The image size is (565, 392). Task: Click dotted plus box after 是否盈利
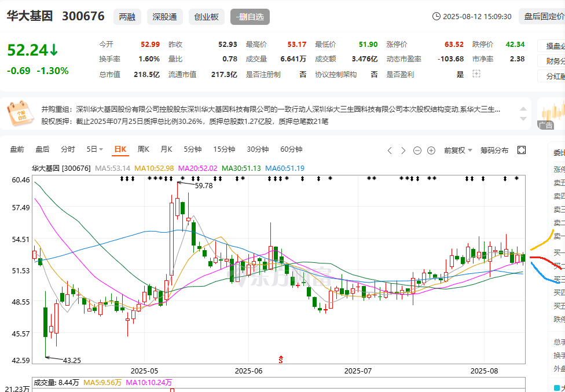pos(476,74)
